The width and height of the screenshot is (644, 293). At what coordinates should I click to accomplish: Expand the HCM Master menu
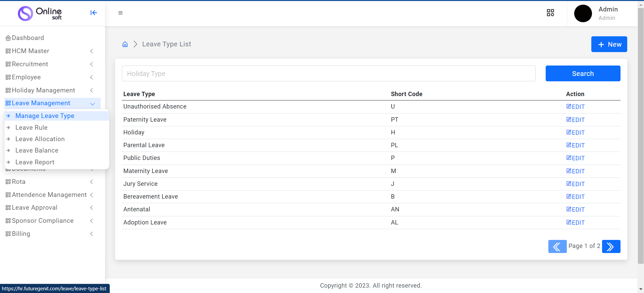coord(31,51)
